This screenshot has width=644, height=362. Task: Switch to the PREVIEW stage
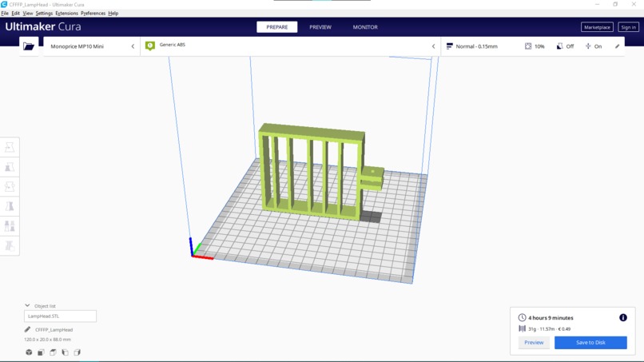point(320,27)
